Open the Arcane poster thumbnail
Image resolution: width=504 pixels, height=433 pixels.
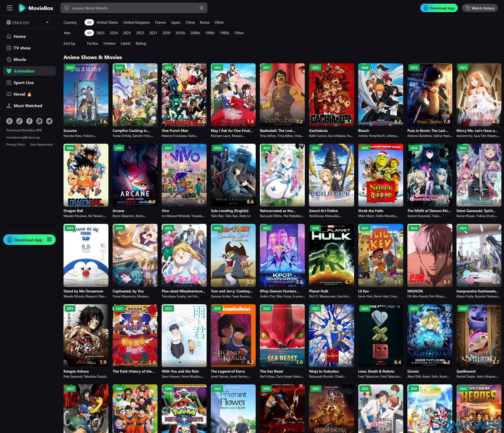pyautogui.click(x=135, y=175)
